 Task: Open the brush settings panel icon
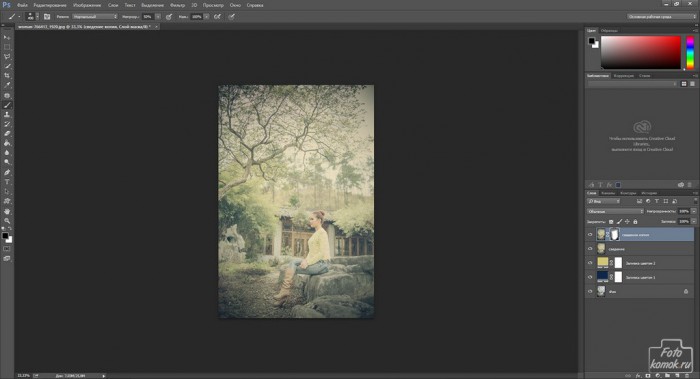click(x=47, y=17)
